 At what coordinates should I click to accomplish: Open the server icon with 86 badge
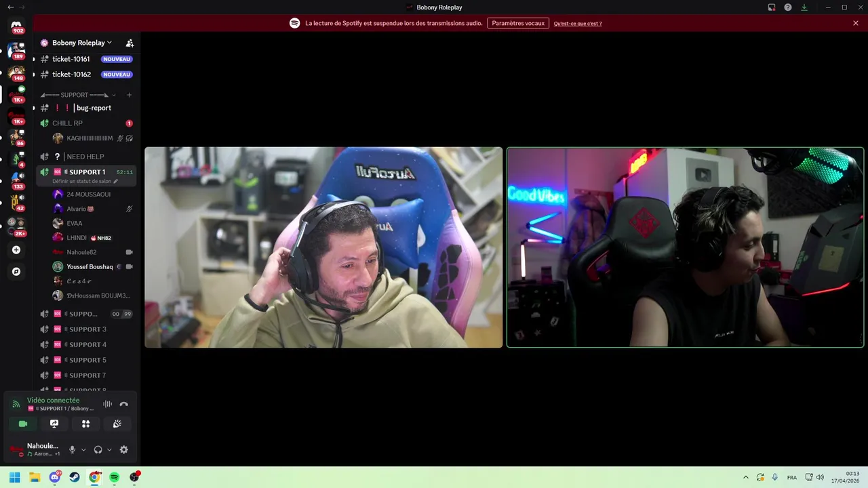click(x=16, y=137)
